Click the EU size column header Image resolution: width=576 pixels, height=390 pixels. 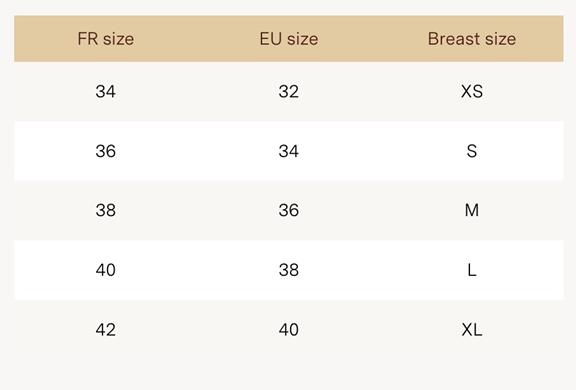coord(289,39)
